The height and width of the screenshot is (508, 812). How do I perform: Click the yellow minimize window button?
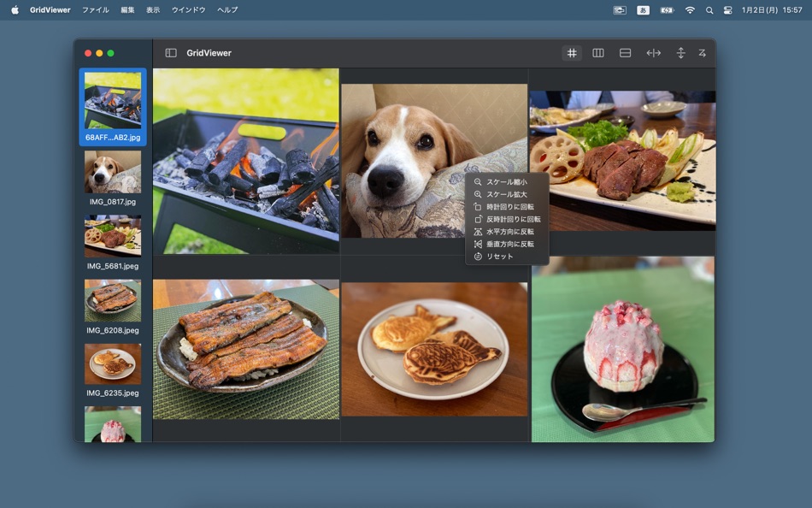pyautogui.click(x=99, y=53)
